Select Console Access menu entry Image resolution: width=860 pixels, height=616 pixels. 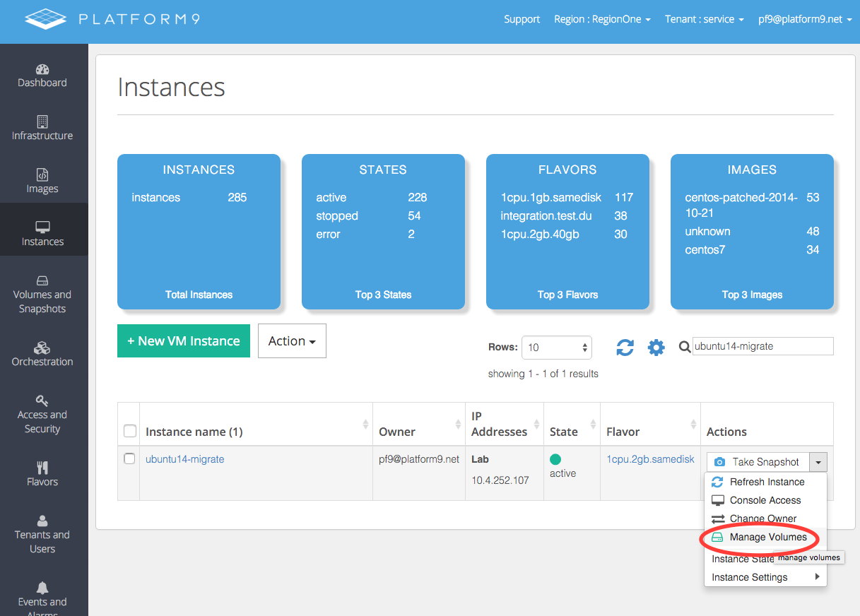tap(765, 500)
